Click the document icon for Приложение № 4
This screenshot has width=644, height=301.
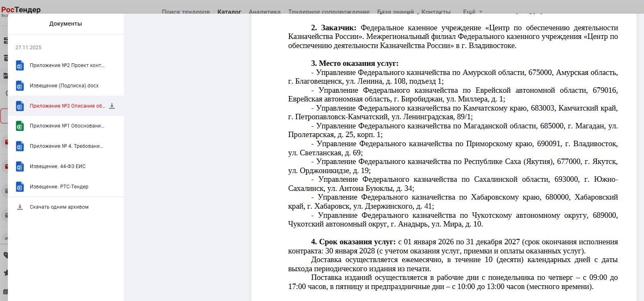[20, 146]
